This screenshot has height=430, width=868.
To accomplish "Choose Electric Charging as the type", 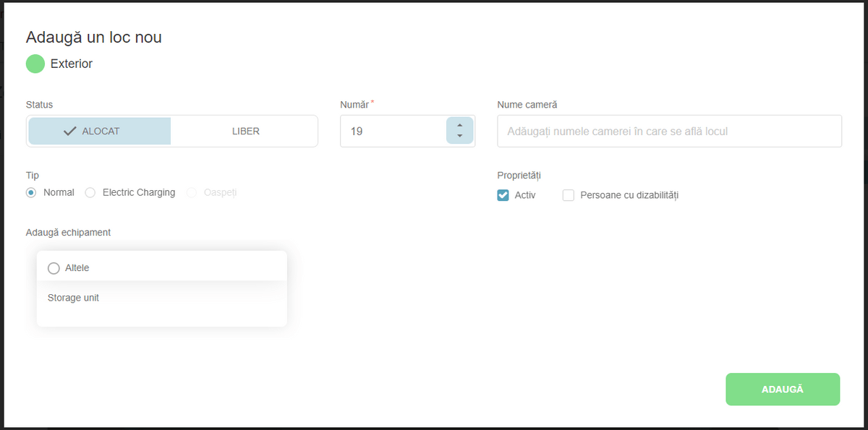I will (90, 193).
